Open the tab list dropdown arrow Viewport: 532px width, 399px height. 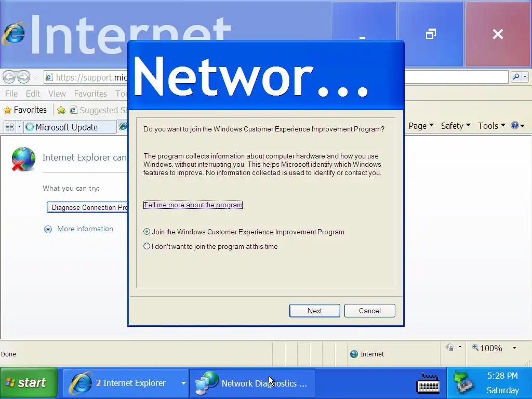(19, 127)
